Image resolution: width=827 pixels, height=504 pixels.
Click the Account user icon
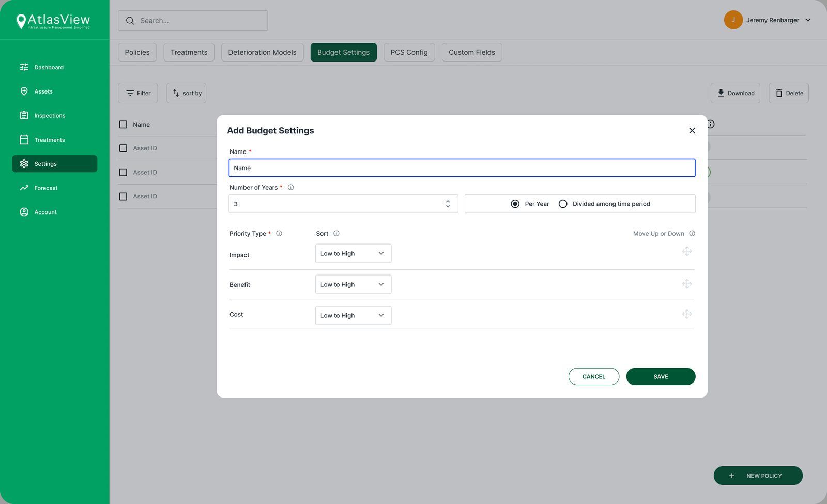coord(24,212)
